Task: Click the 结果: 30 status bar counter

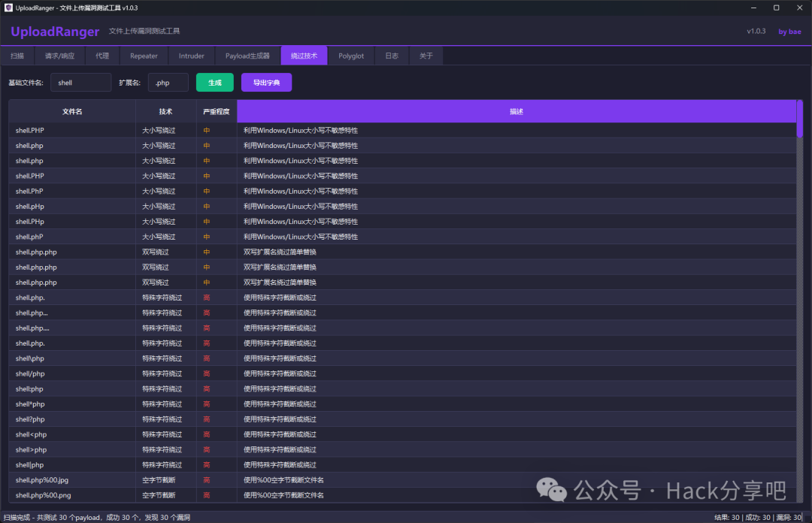Action: 726,517
